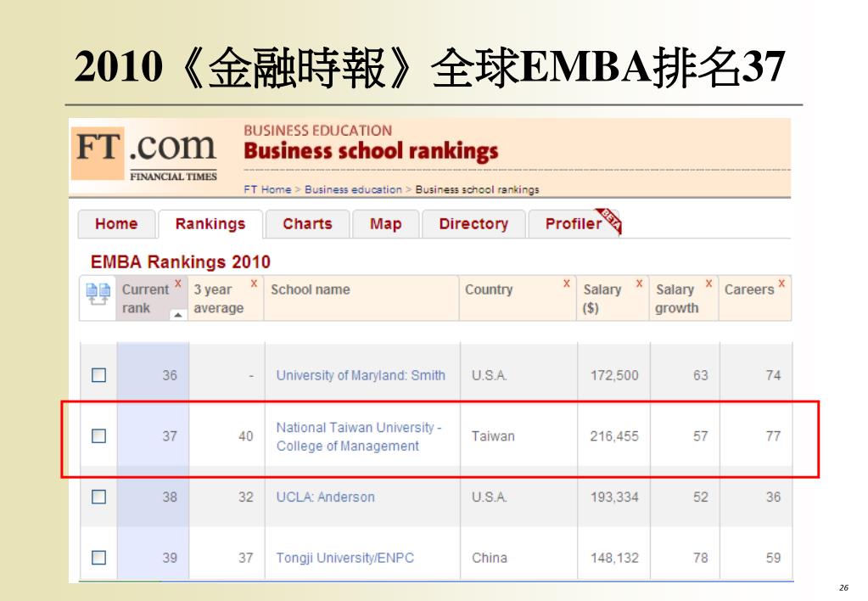Remove Current rank column with x
The height and width of the screenshot is (601, 868).
[x=178, y=283]
